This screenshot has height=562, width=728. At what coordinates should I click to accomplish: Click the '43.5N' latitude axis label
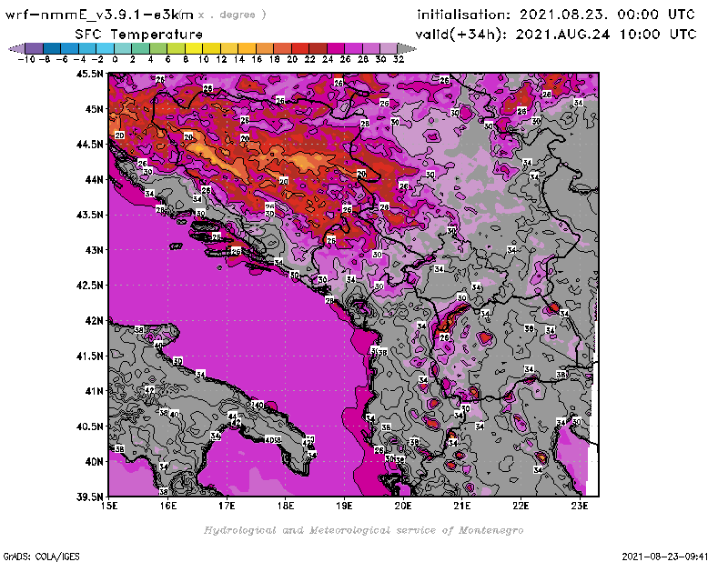pyautogui.click(x=90, y=215)
